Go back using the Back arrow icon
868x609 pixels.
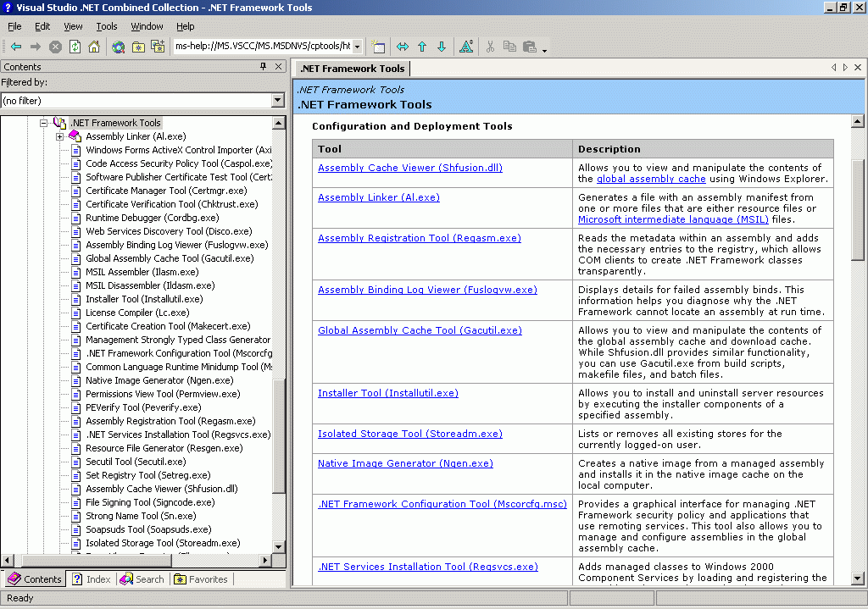tap(16, 47)
